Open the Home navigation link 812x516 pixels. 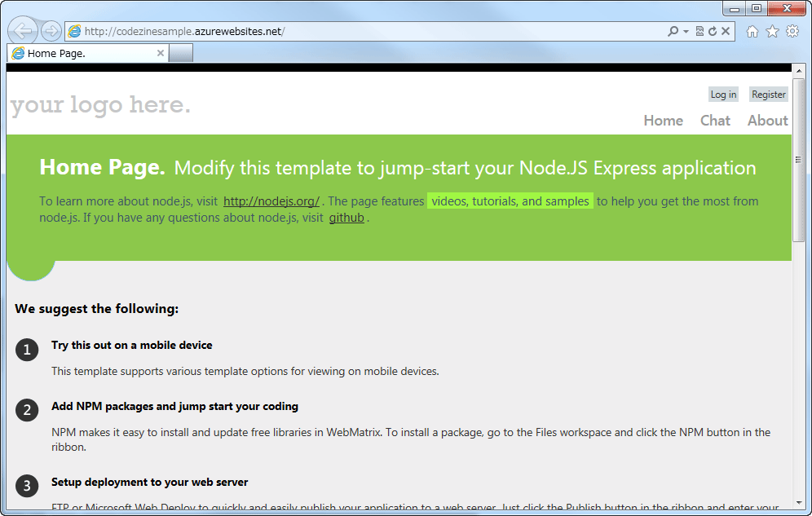click(x=663, y=121)
